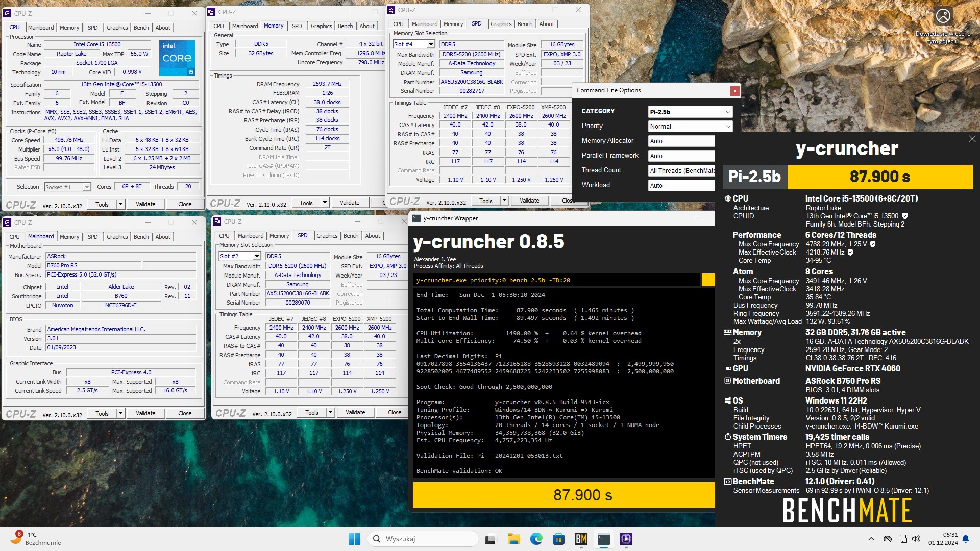Screen dimensions: 980x551
Task: Click the Workload field set to Auto
Action: tap(681, 186)
